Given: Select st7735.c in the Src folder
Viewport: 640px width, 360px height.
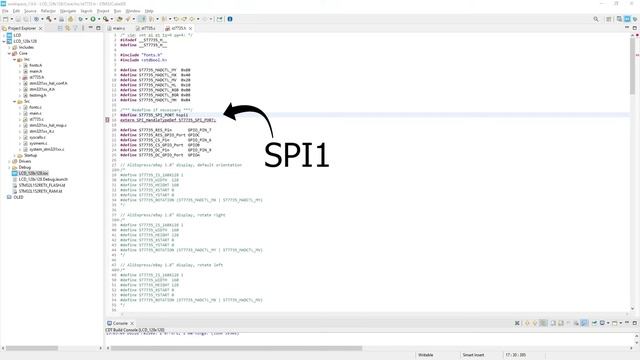Looking at the screenshot, I should coord(36,119).
